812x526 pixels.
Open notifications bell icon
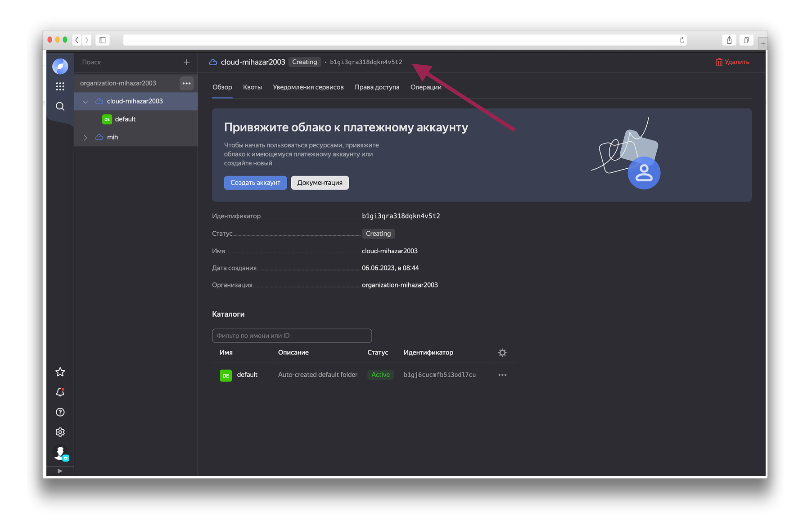(60, 392)
